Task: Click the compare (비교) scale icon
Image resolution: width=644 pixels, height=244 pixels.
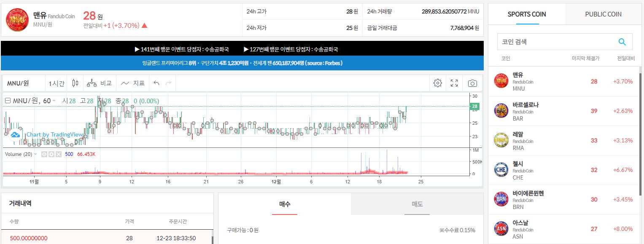Action: [92, 83]
